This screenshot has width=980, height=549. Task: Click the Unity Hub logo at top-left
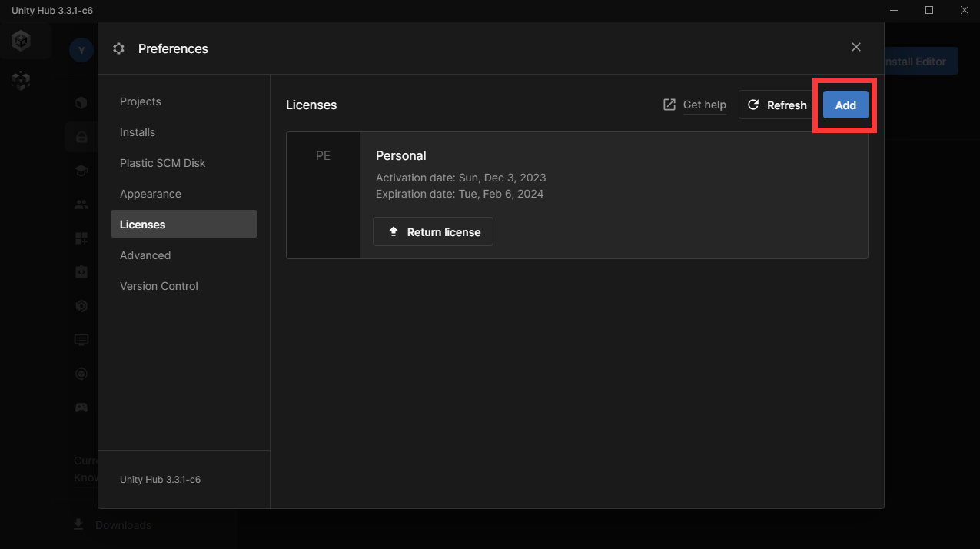[21, 41]
